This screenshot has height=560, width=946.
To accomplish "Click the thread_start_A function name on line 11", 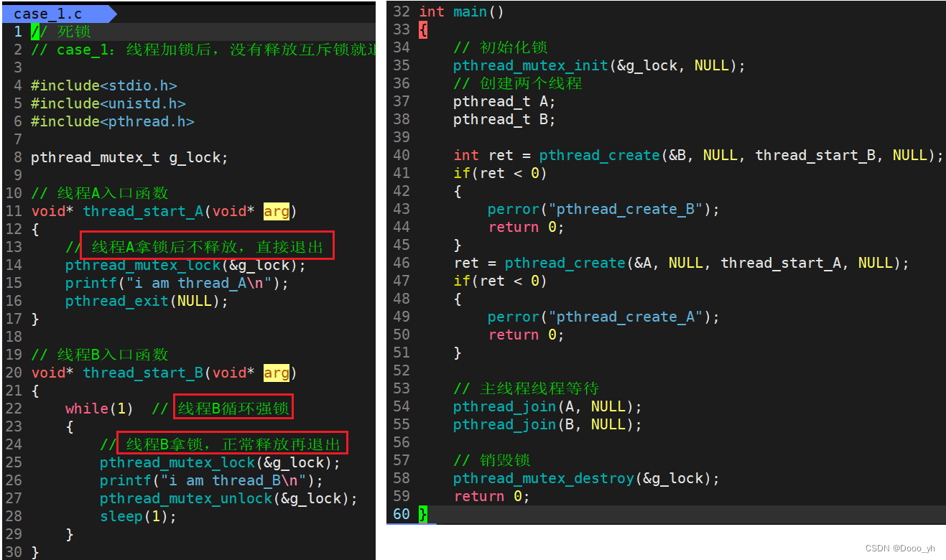I will click(143, 211).
